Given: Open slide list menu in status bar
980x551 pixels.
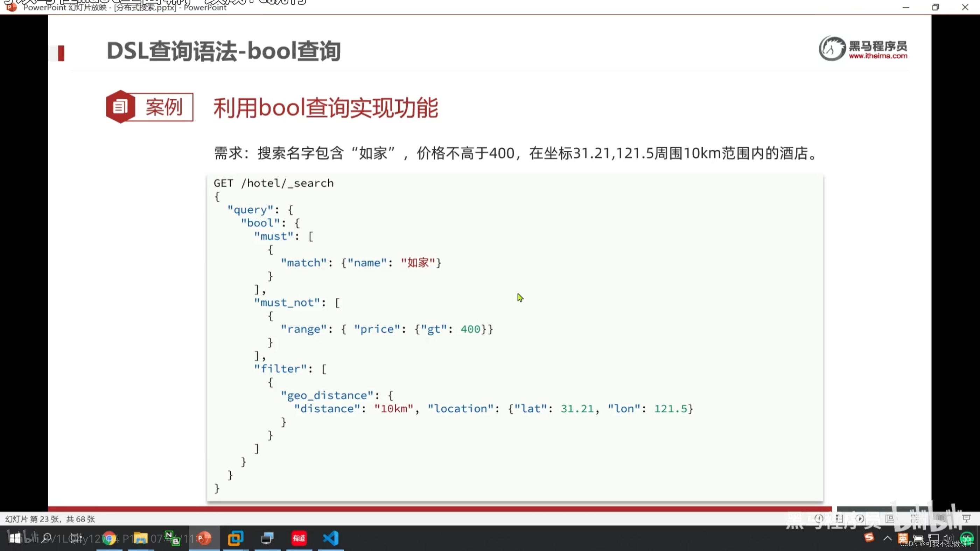Looking at the screenshot, I should coord(839,518).
